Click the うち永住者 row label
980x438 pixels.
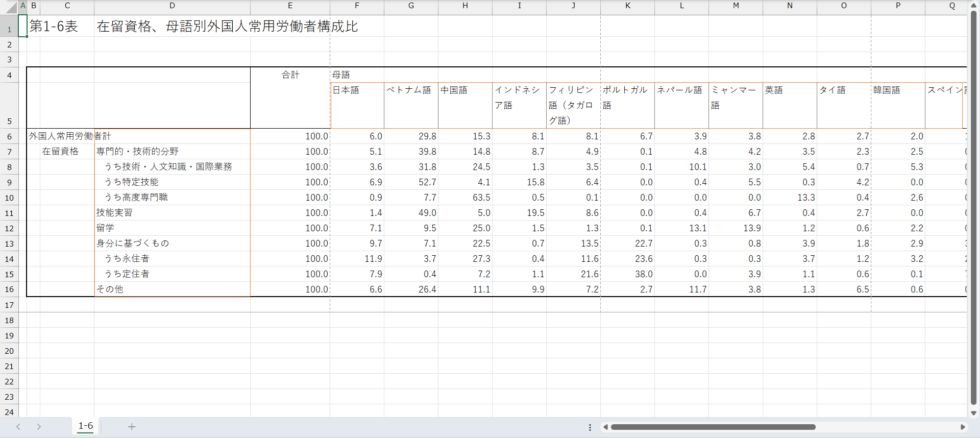coord(127,259)
